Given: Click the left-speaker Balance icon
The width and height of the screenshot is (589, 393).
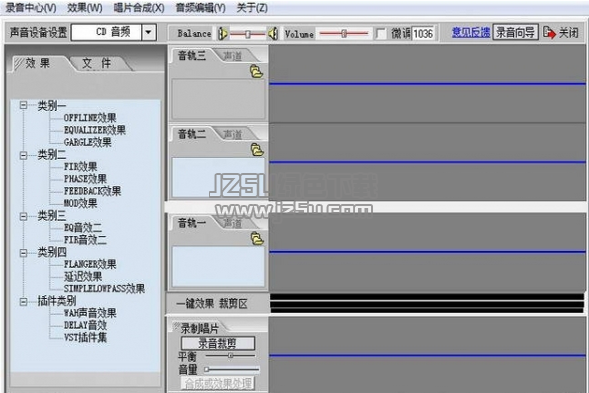Looking at the screenshot, I should point(222,34).
